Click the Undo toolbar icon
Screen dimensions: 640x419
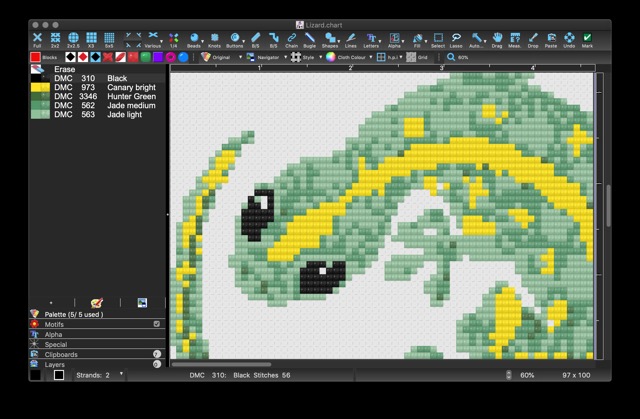pos(569,39)
